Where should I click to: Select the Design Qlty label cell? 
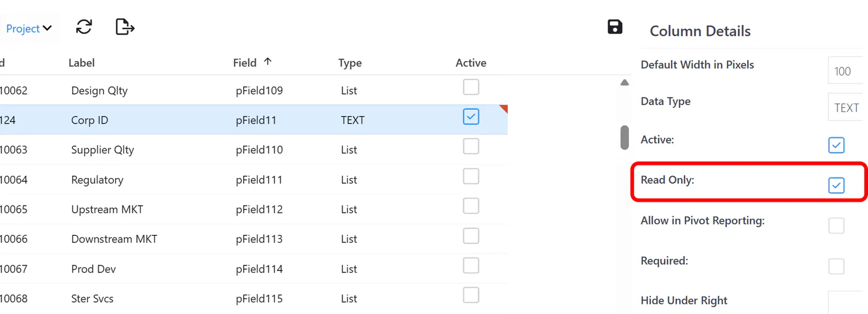click(99, 91)
